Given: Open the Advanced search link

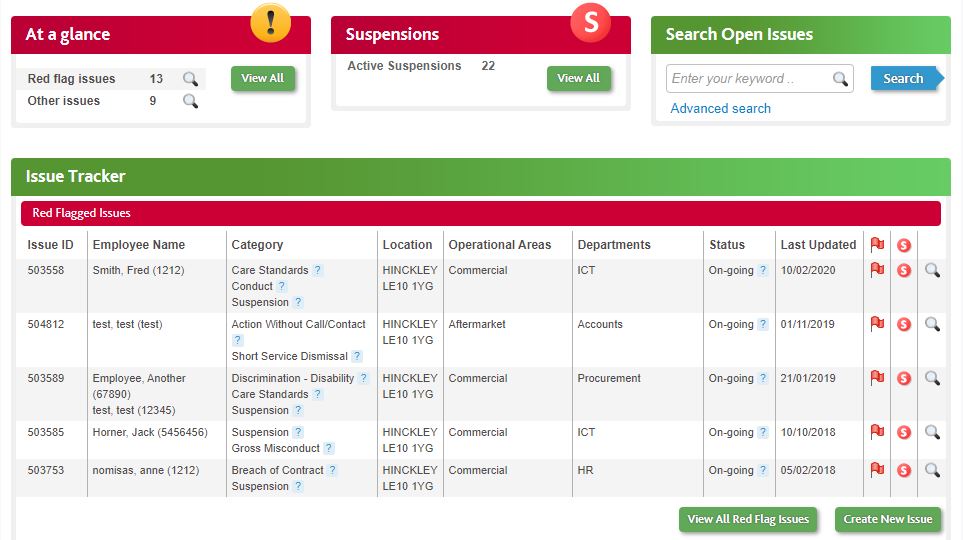Looking at the screenshot, I should pos(720,108).
